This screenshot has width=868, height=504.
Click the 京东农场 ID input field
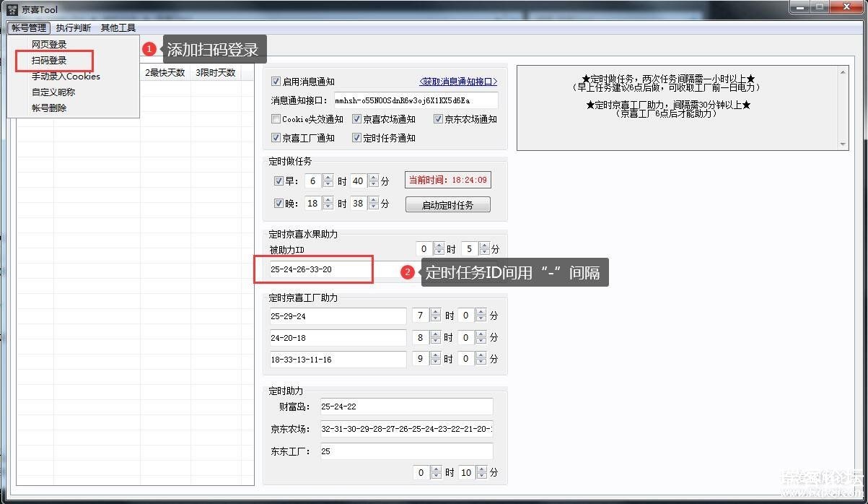tap(405, 429)
